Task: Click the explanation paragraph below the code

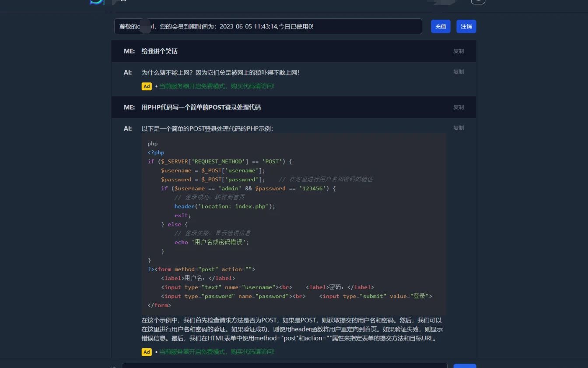Action: [292, 329]
